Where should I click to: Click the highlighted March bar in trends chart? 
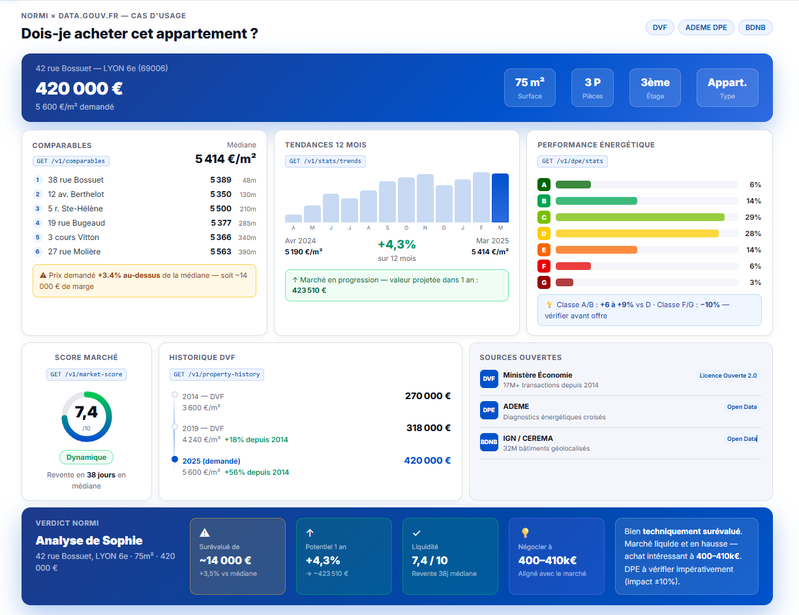click(x=500, y=198)
